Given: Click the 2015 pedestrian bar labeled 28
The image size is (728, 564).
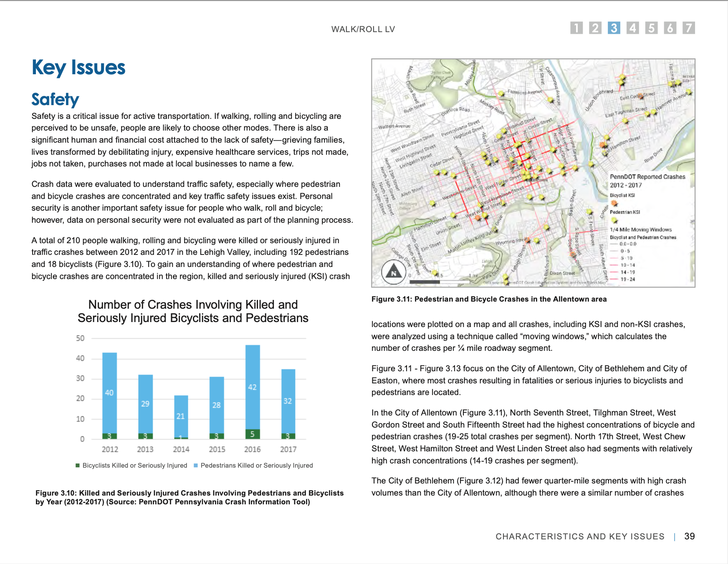Looking at the screenshot, I should point(217,405).
